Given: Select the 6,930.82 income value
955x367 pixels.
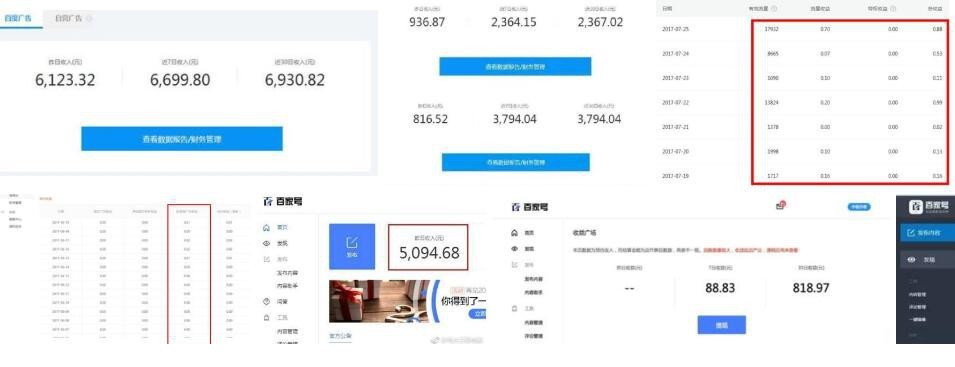Looking at the screenshot, I should click(295, 80).
